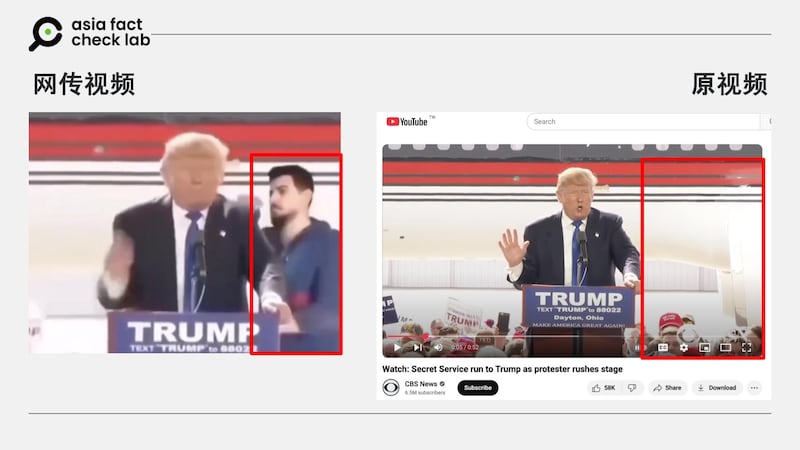Image resolution: width=800 pixels, height=450 pixels.
Task: Dislike the video with thumbs down
Action: pyautogui.click(x=631, y=388)
